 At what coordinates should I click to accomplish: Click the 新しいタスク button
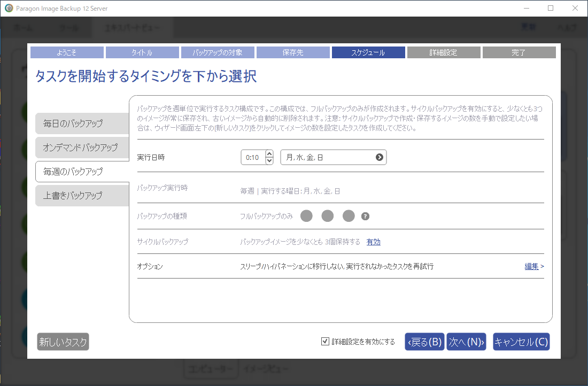pyautogui.click(x=63, y=342)
